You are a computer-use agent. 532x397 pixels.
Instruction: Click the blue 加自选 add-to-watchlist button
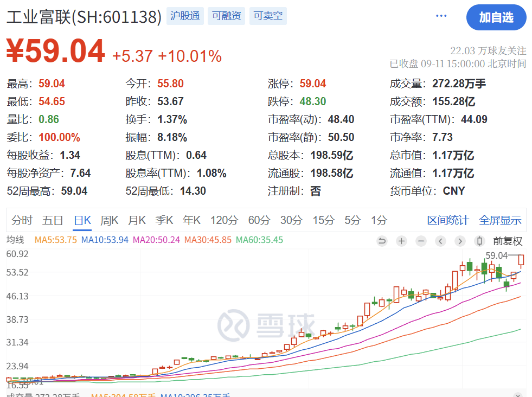496,17
